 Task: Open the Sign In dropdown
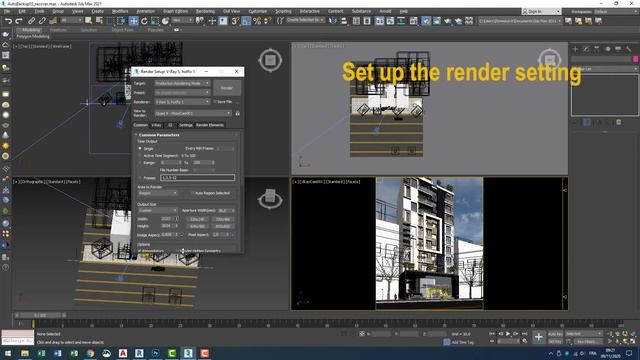pyautogui.click(x=541, y=11)
